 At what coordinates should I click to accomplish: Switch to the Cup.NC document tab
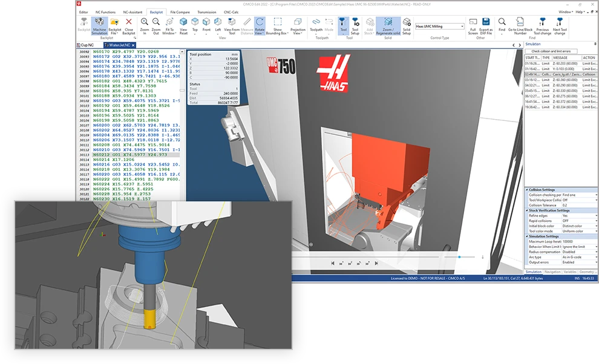[87, 45]
